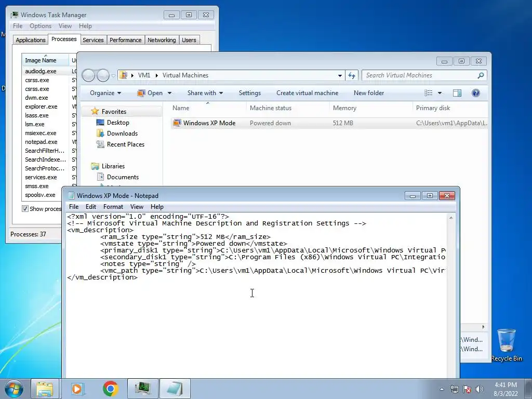Expand the Open button dropdown arrow
This screenshot has height=399, width=532.
click(x=170, y=93)
